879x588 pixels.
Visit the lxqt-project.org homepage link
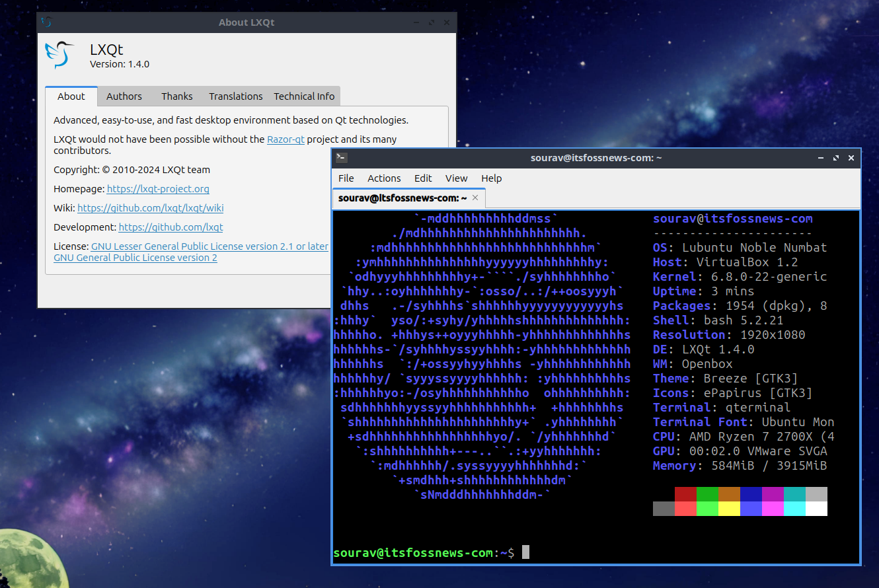tap(158, 189)
